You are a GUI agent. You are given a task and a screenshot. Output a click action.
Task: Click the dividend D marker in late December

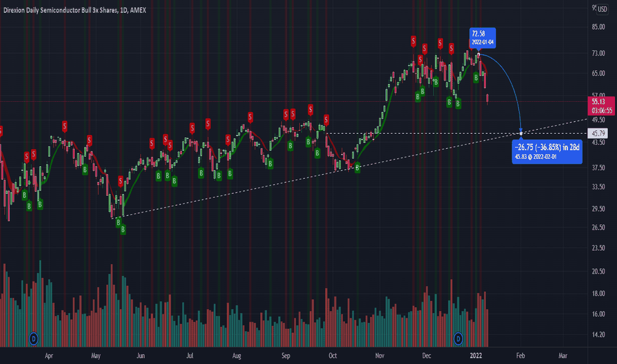[458, 338]
